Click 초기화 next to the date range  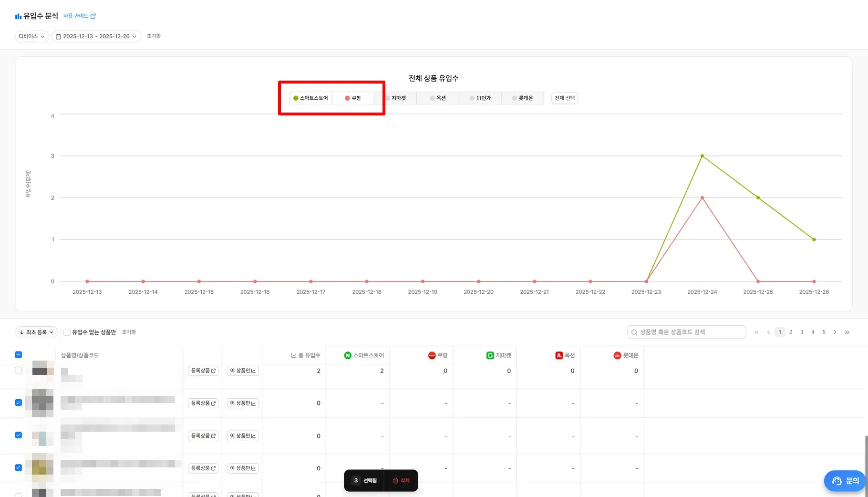(154, 36)
